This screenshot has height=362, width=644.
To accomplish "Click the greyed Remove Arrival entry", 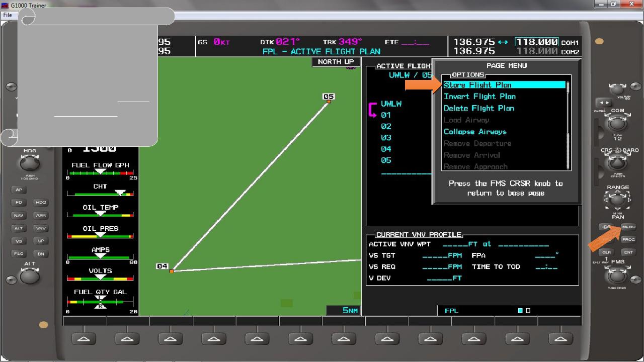I will click(472, 155).
